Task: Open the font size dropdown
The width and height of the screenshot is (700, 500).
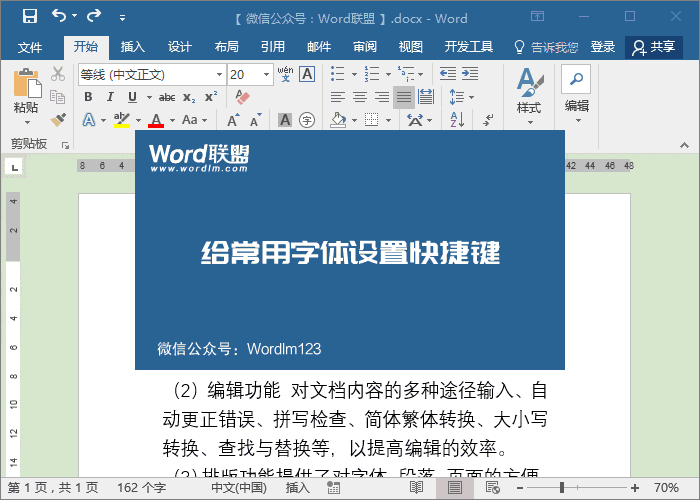Action: pyautogui.click(x=267, y=75)
